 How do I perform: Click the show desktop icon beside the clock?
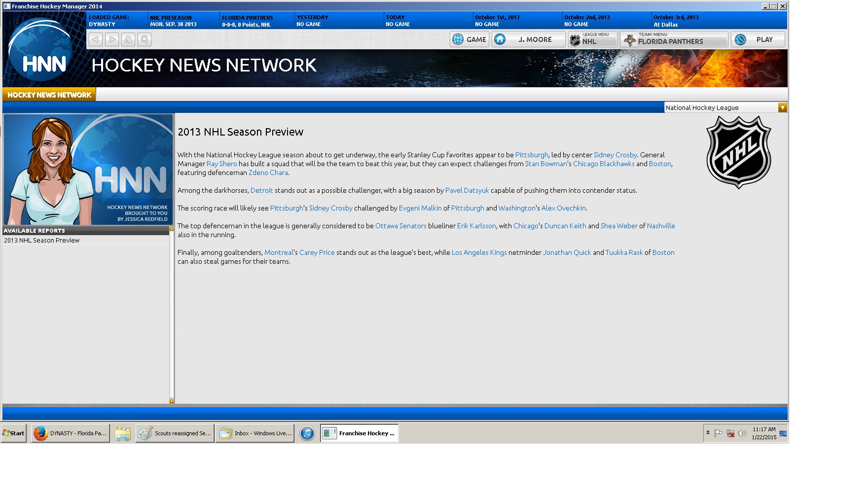783,433
